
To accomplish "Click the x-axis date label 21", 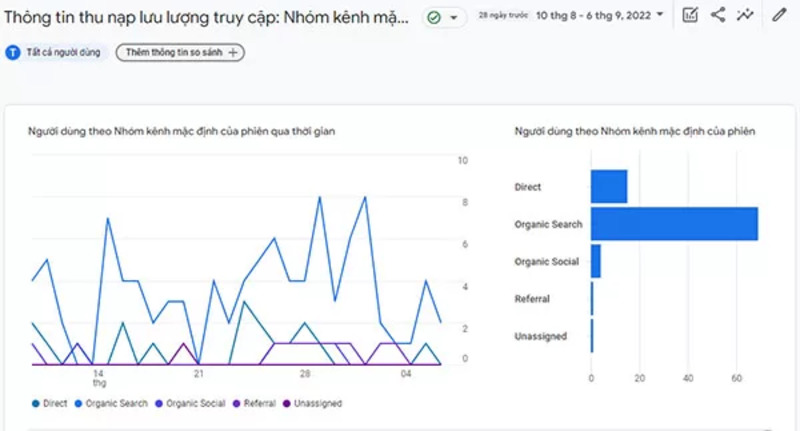I will 198,373.
